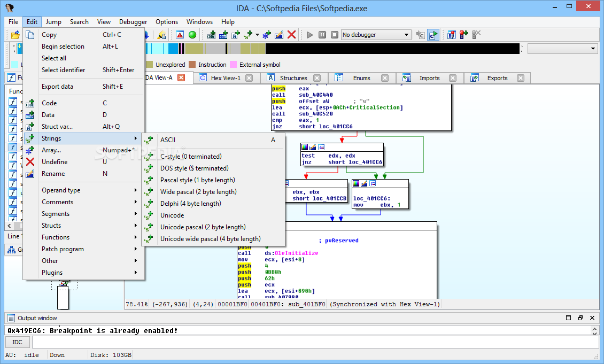604x364 pixels.
Task: Open the empty combo box right of navigation band
Action: point(563,49)
